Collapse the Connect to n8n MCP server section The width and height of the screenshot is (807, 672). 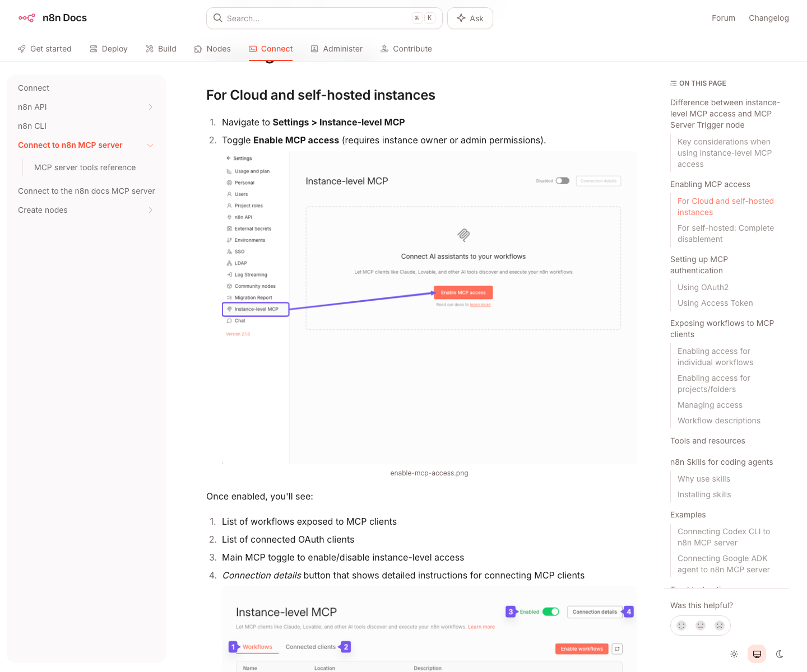[150, 145]
